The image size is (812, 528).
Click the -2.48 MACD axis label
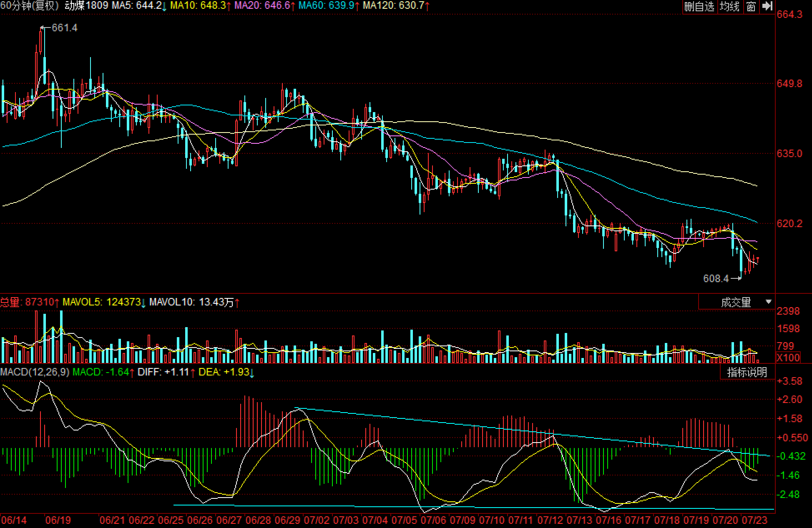(788, 495)
